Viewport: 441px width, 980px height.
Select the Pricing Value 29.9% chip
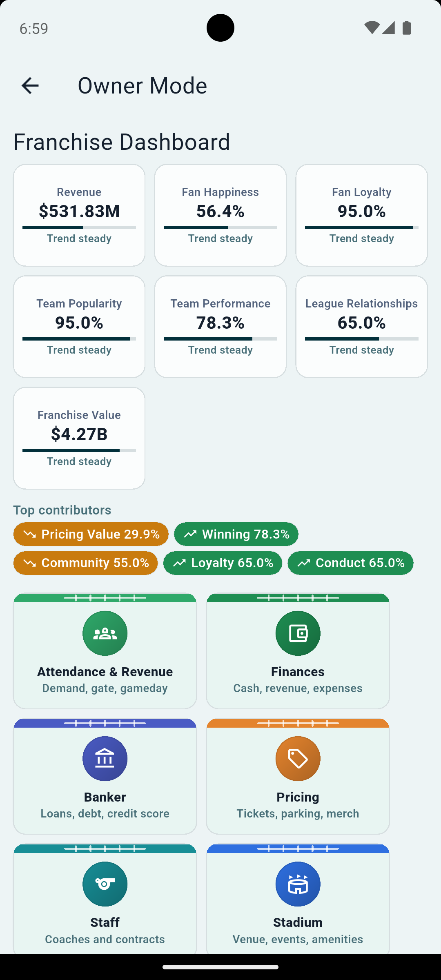[91, 534]
